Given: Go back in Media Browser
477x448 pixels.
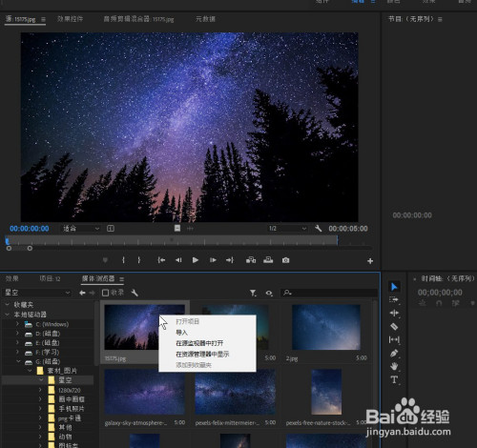Looking at the screenshot, I should coord(82,293).
